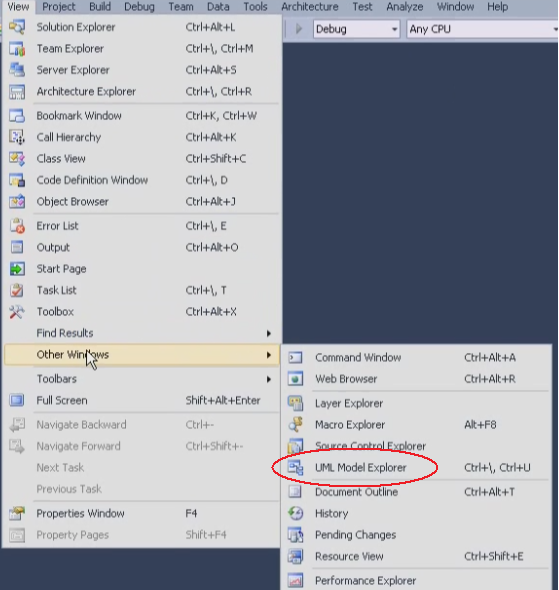Click the Start Page icon
This screenshot has width=559, height=590.
pos(17,269)
